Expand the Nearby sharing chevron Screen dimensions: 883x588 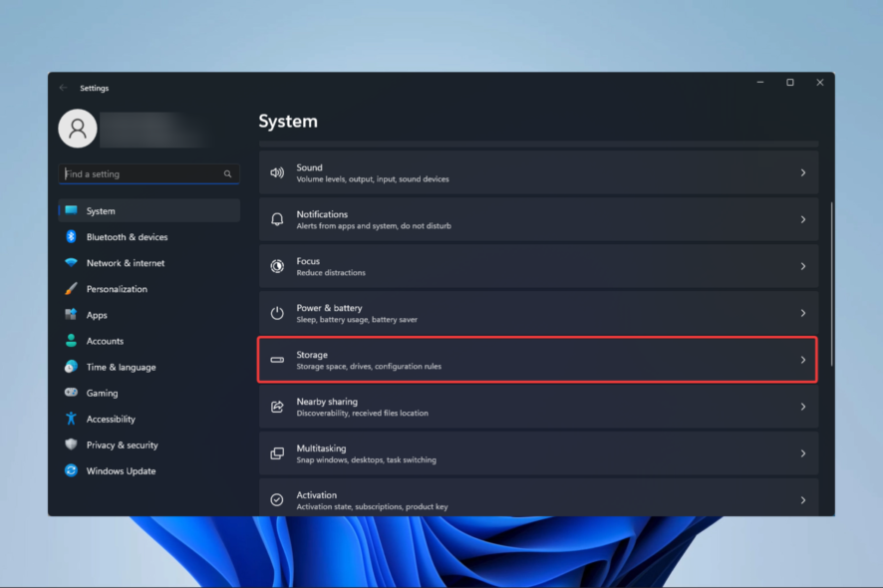pos(803,407)
